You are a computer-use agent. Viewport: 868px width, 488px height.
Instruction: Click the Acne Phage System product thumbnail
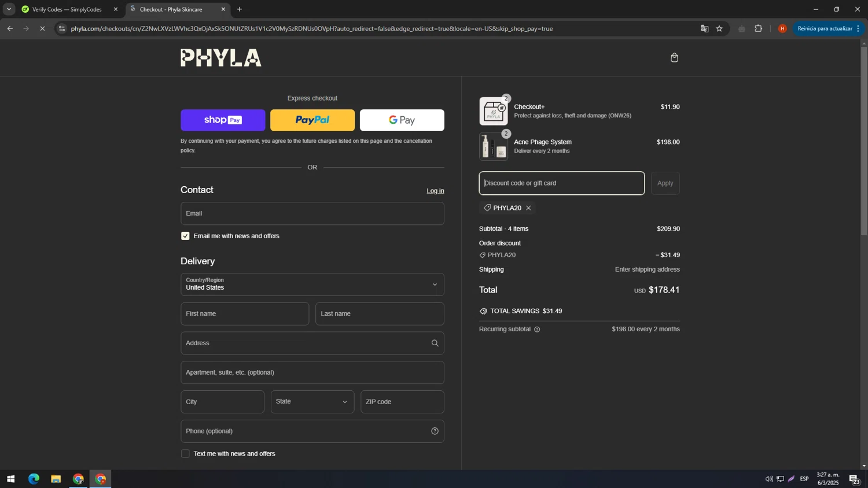(494, 146)
